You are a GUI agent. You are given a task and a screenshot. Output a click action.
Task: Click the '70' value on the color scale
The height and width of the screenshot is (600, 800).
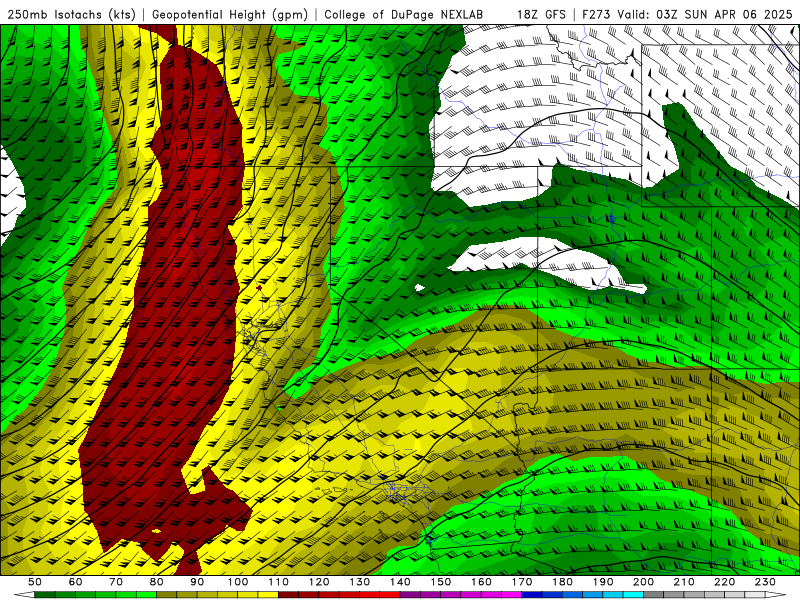pos(116,582)
